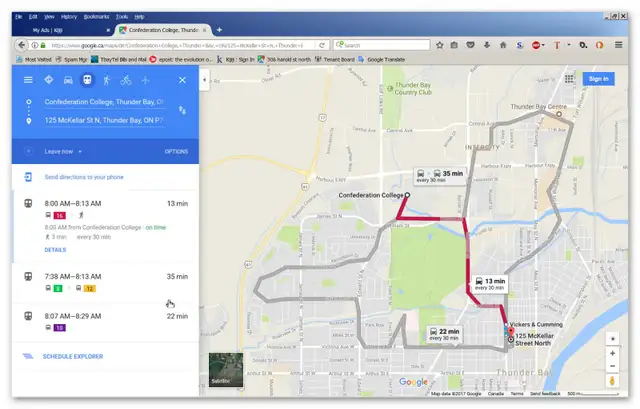
Task: Click the browser search box
Action: (382, 45)
